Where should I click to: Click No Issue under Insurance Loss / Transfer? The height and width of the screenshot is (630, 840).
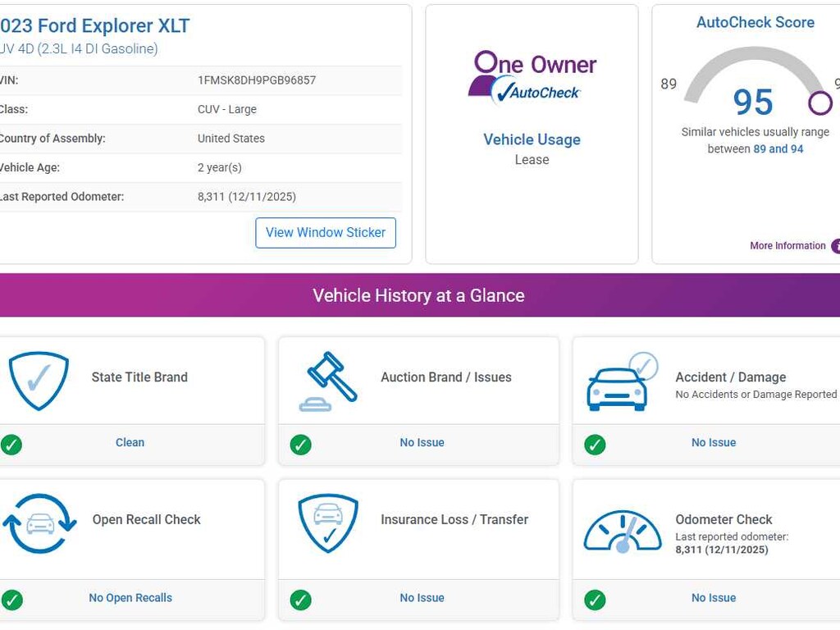422,598
